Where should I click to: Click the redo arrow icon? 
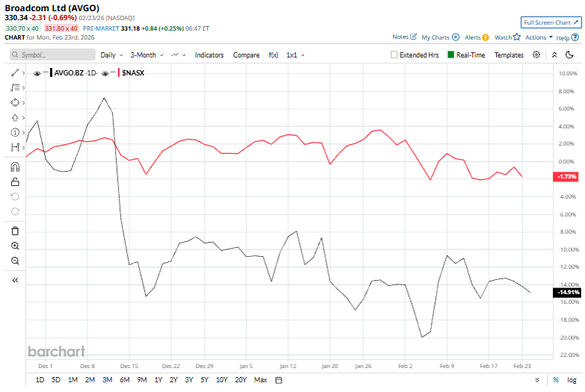[15, 211]
